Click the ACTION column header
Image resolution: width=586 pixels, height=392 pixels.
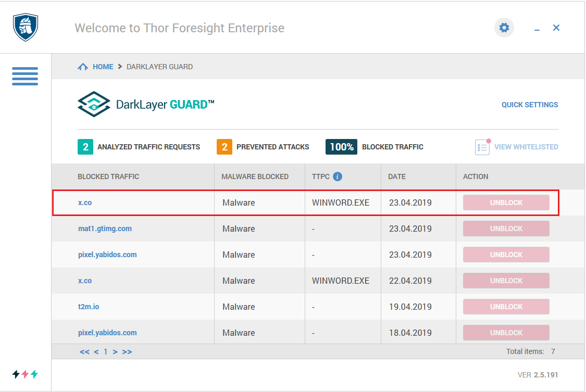tap(476, 176)
